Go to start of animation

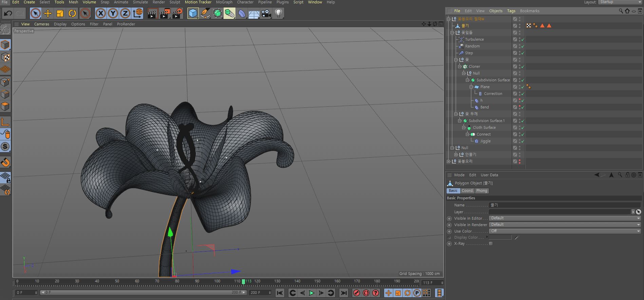click(x=280, y=293)
